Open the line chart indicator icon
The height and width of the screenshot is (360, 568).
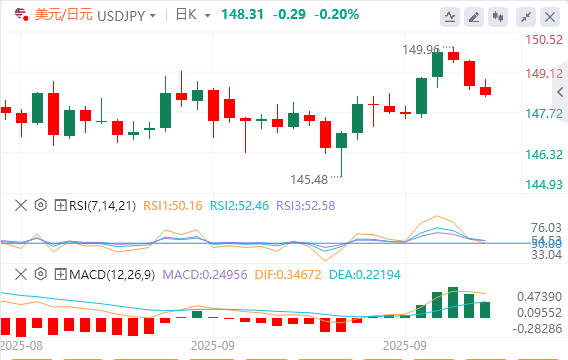pos(450,17)
